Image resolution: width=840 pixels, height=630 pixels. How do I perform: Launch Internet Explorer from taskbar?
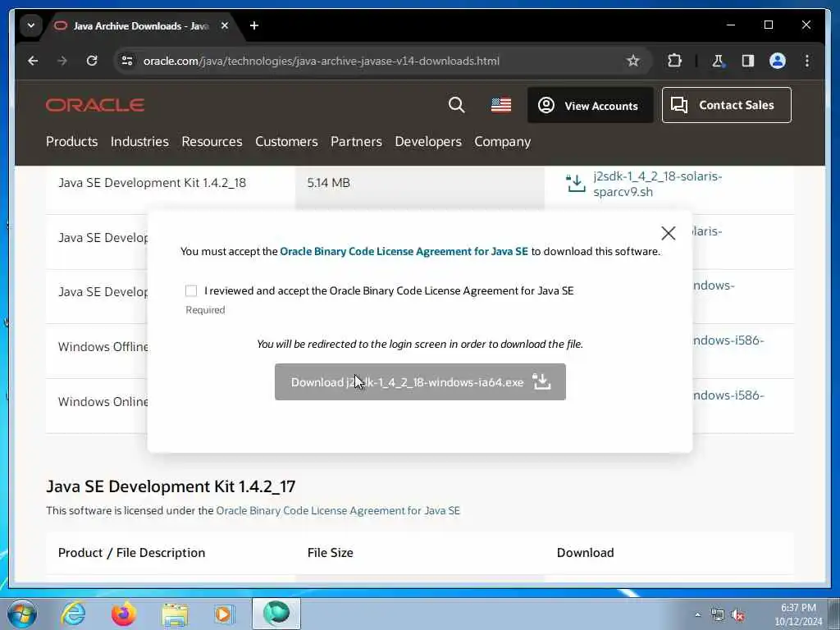(73, 614)
